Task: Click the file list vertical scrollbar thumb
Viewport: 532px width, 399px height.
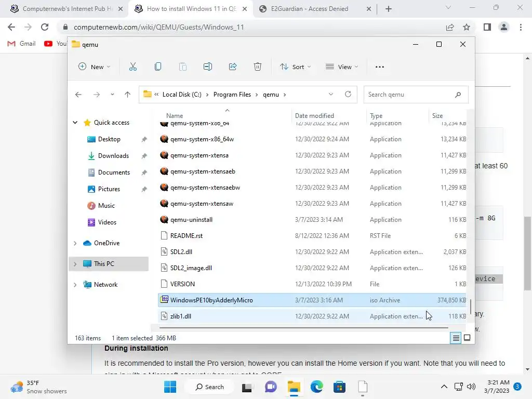Action: point(470,307)
